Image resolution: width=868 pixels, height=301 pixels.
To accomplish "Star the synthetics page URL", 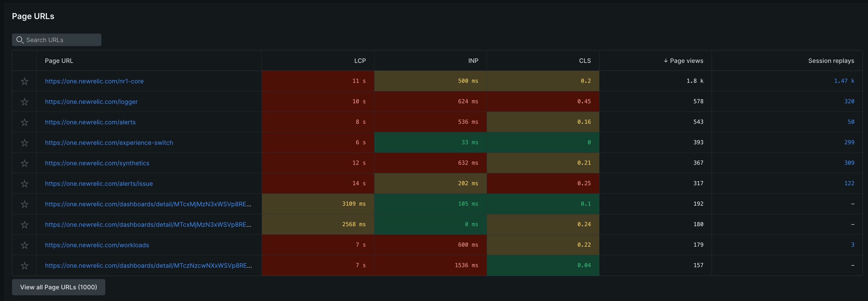I will point(24,163).
